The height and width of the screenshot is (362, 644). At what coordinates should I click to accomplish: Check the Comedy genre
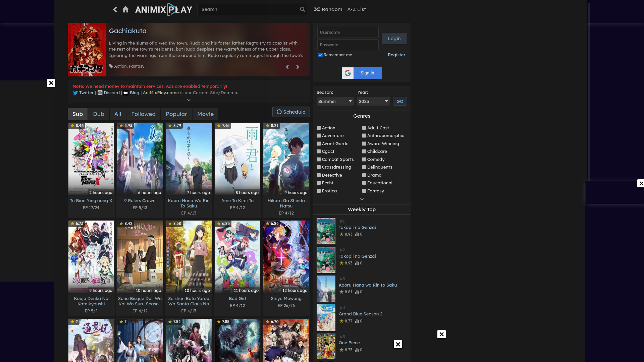pyautogui.click(x=364, y=160)
